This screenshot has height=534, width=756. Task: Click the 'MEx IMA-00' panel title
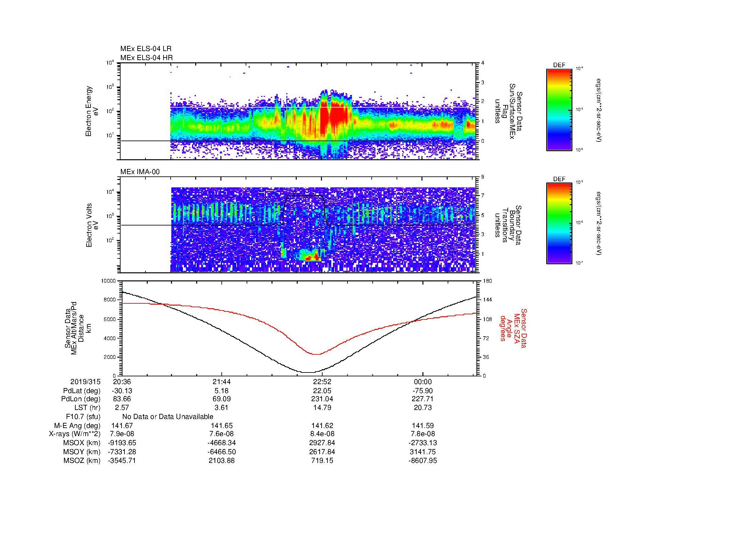[x=140, y=172]
